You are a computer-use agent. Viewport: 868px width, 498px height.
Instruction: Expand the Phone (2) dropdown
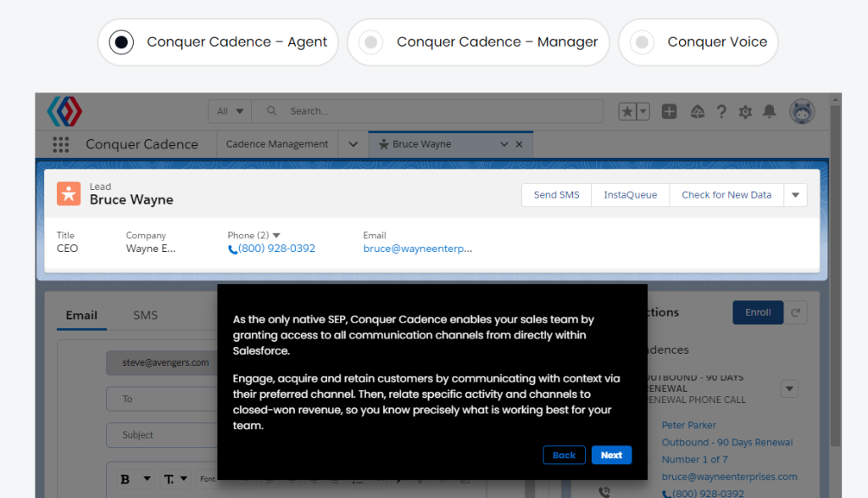point(276,236)
